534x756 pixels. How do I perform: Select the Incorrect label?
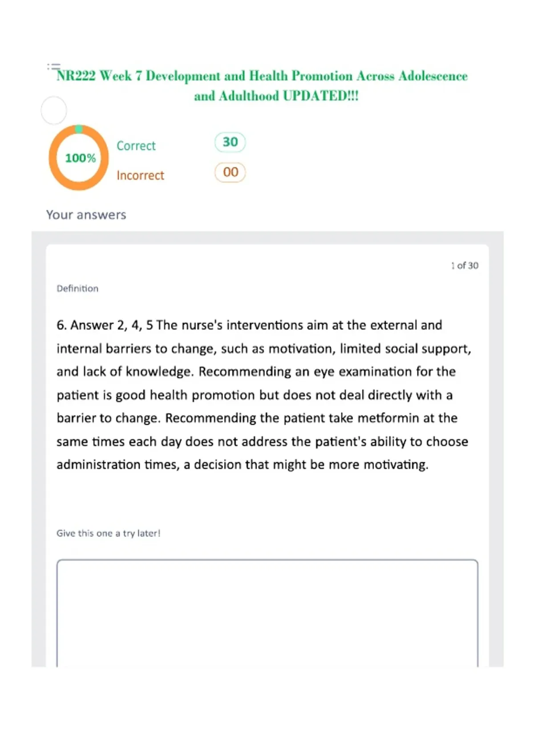pyautogui.click(x=140, y=175)
